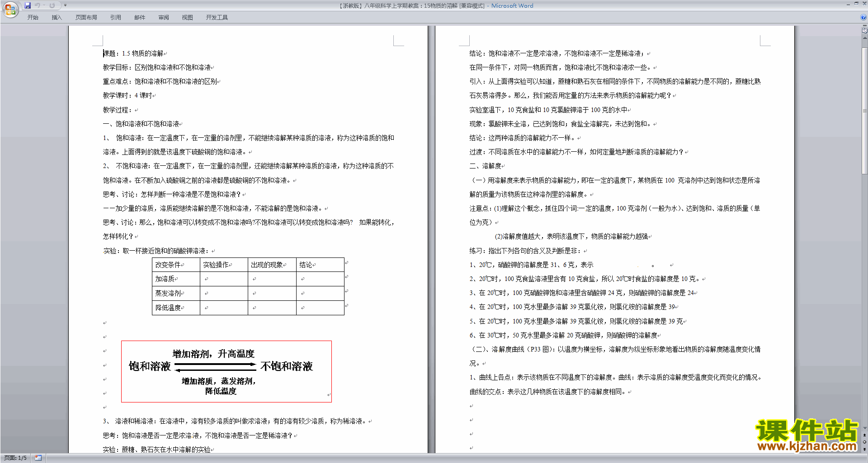Open Word Help via the blue question mark
Screen dimensions: 868x463
pos(863,18)
